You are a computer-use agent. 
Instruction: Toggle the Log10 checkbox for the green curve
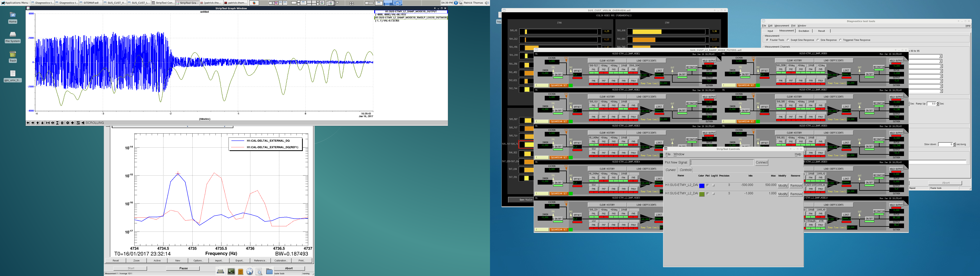coord(713,194)
